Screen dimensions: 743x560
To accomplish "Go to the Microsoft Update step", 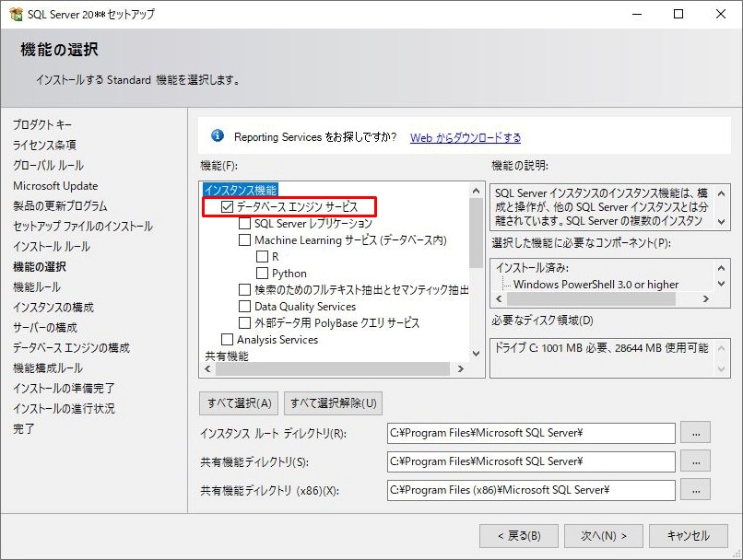I will pyautogui.click(x=55, y=185).
